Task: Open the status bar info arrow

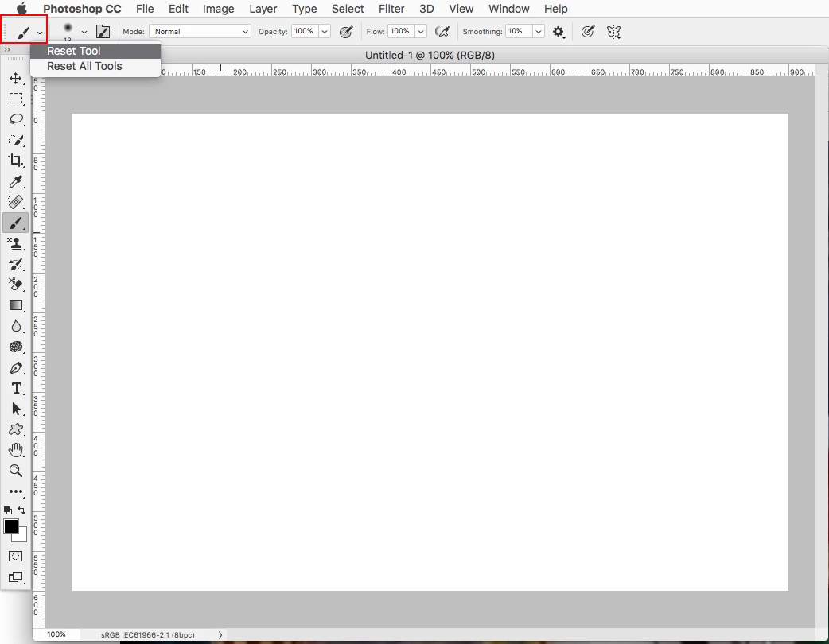Action: point(220,635)
